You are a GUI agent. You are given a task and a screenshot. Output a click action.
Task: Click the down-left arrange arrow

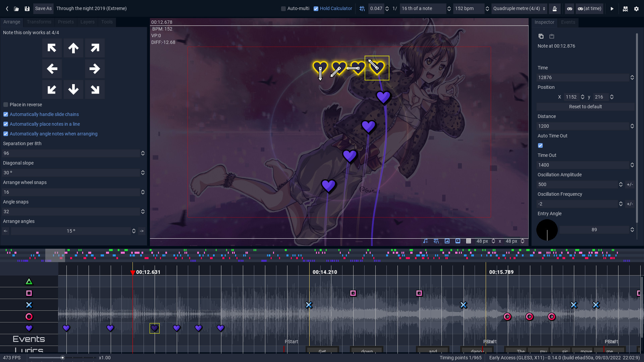[52, 89]
